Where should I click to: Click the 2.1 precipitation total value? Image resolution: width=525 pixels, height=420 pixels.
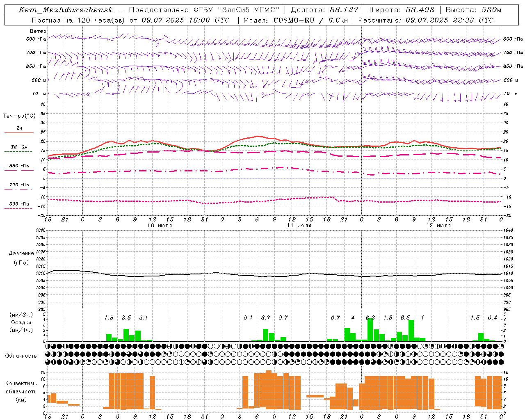tap(143, 317)
